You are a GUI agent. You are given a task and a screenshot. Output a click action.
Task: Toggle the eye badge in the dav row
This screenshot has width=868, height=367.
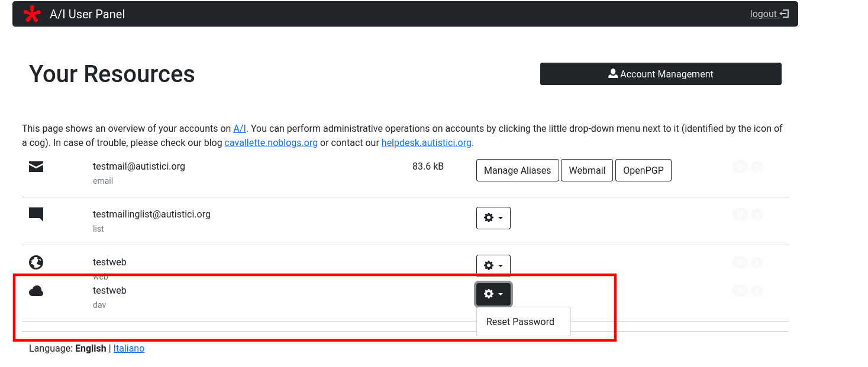[740, 290]
